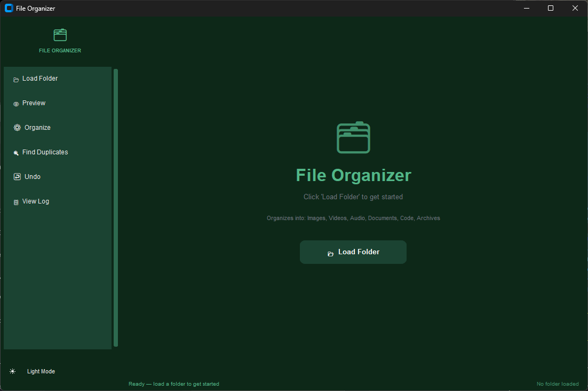
Task: Click the magnifier icon for Find Duplicates
Action: coord(16,153)
